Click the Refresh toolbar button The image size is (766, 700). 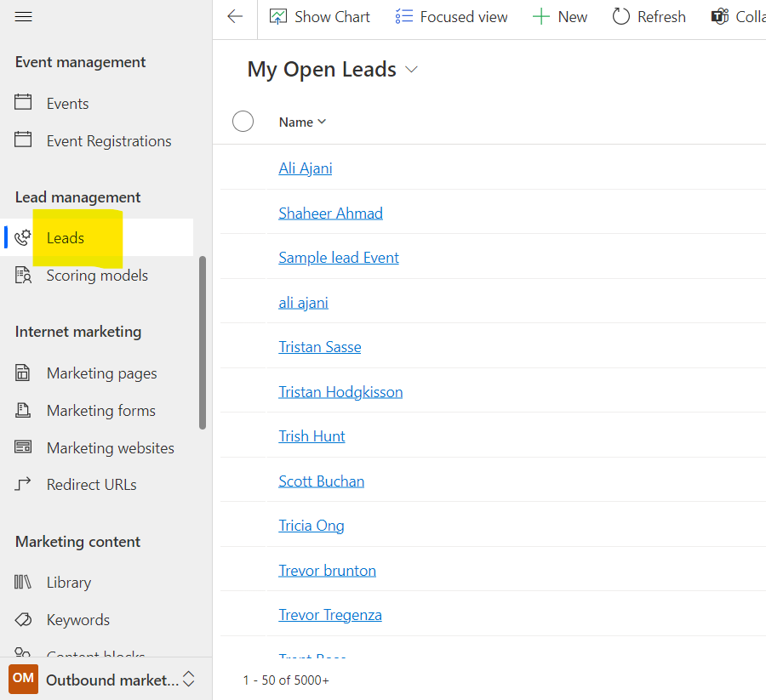pyautogui.click(x=649, y=17)
